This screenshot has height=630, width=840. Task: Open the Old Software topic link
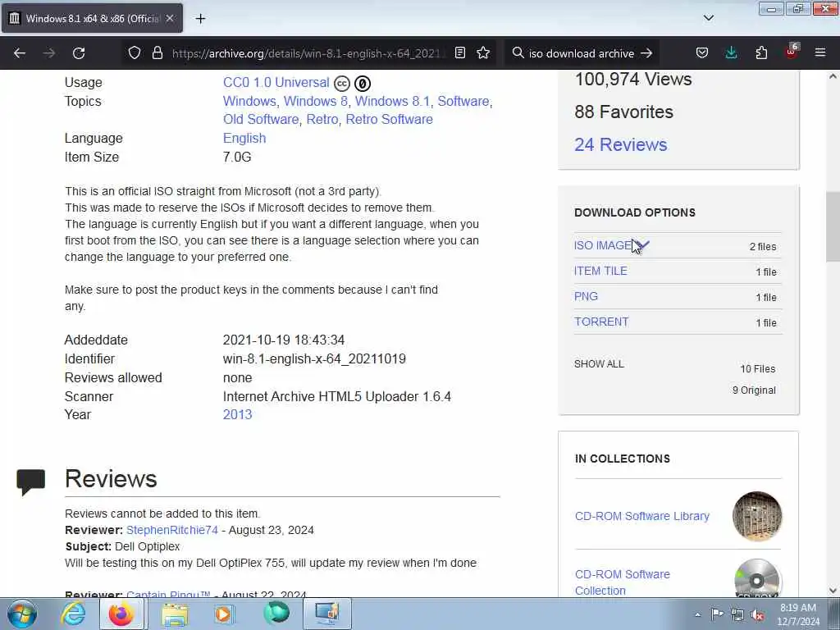point(261,120)
